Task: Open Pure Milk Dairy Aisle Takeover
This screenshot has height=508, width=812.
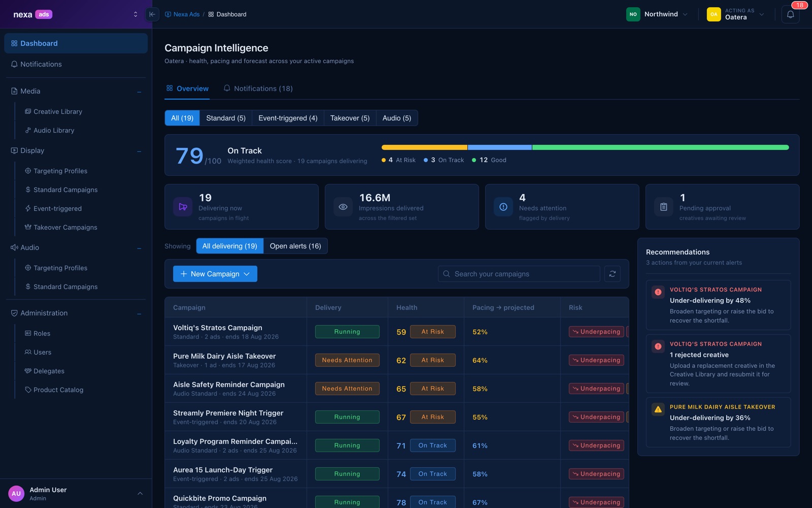Action: [x=397, y=360]
